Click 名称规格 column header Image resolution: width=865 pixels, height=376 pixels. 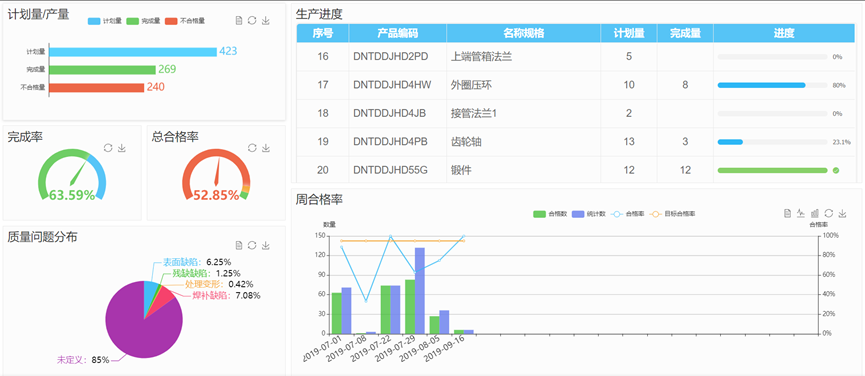524,33
